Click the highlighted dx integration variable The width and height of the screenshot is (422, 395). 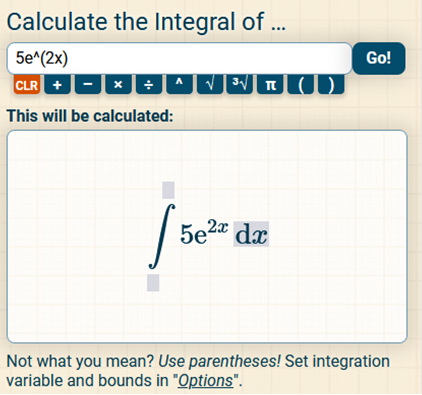coord(251,234)
